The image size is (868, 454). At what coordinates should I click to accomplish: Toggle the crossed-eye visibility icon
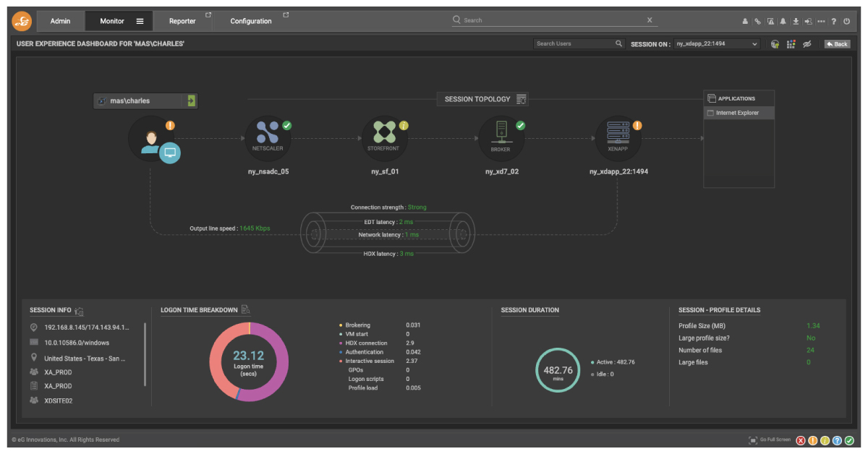[x=807, y=44]
